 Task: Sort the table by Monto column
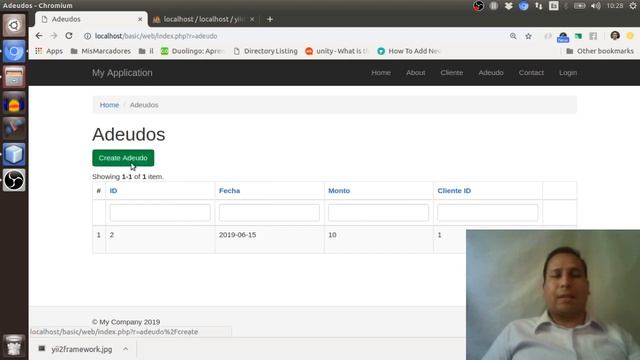[x=339, y=191]
